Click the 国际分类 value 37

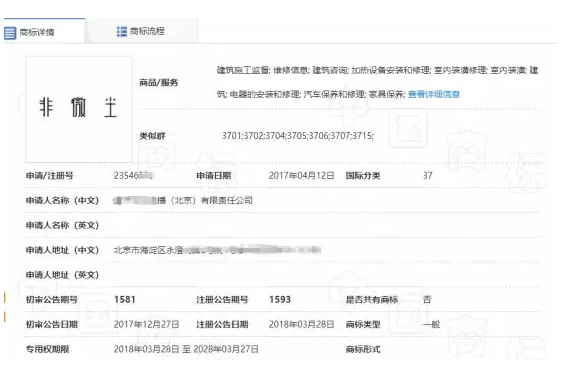click(x=427, y=176)
